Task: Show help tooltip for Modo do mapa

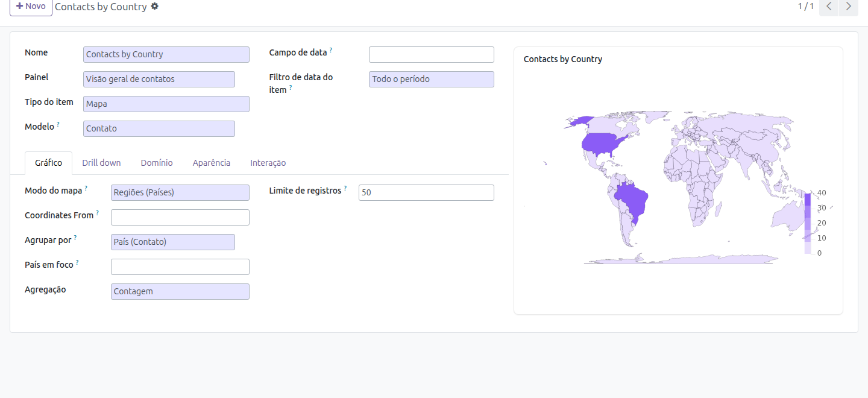Action: (x=86, y=188)
